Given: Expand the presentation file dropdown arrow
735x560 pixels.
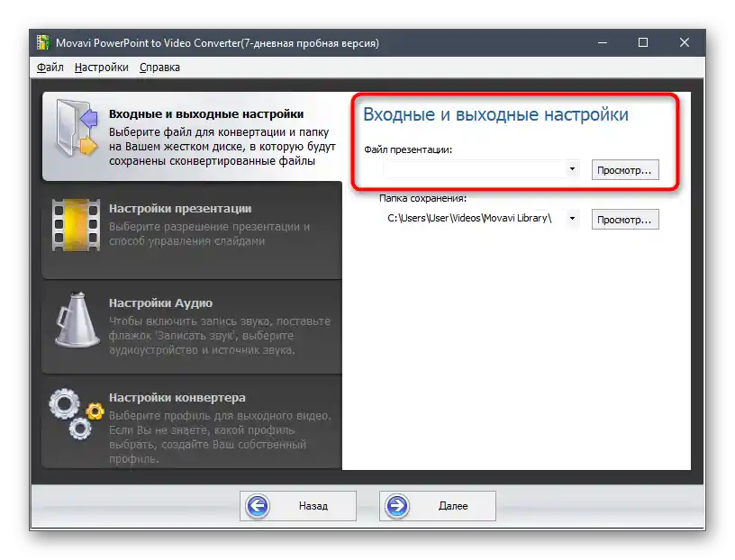Looking at the screenshot, I should pyautogui.click(x=572, y=169).
